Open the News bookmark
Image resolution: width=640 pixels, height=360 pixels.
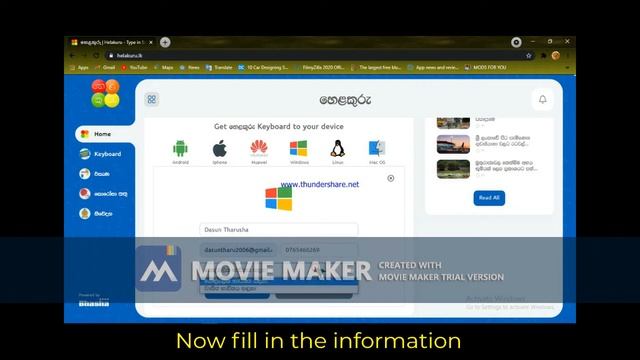190,67
